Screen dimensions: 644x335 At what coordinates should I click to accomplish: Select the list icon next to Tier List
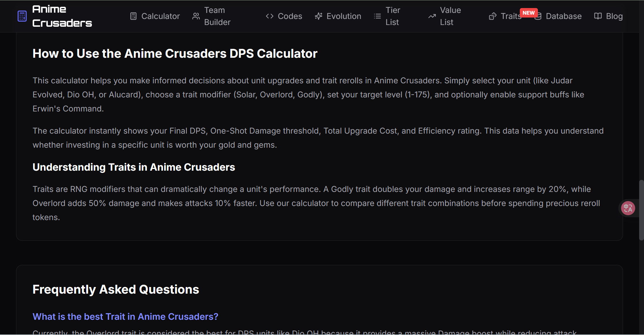click(x=377, y=16)
